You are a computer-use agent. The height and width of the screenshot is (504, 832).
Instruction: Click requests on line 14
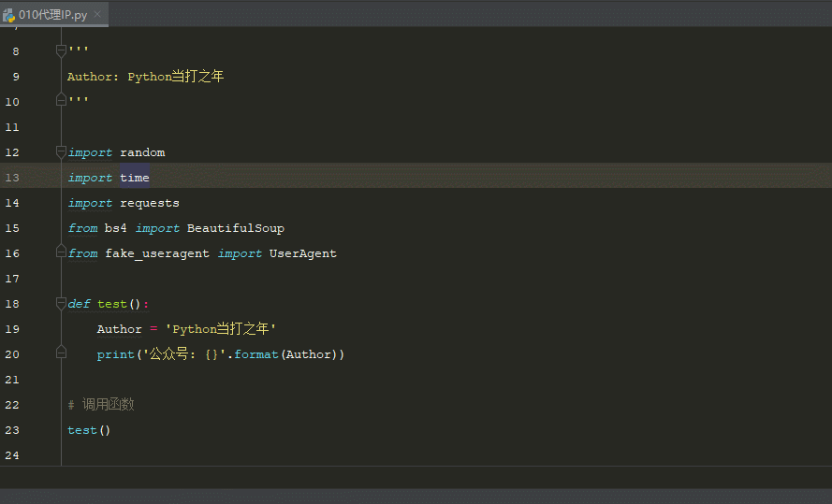click(x=150, y=204)
